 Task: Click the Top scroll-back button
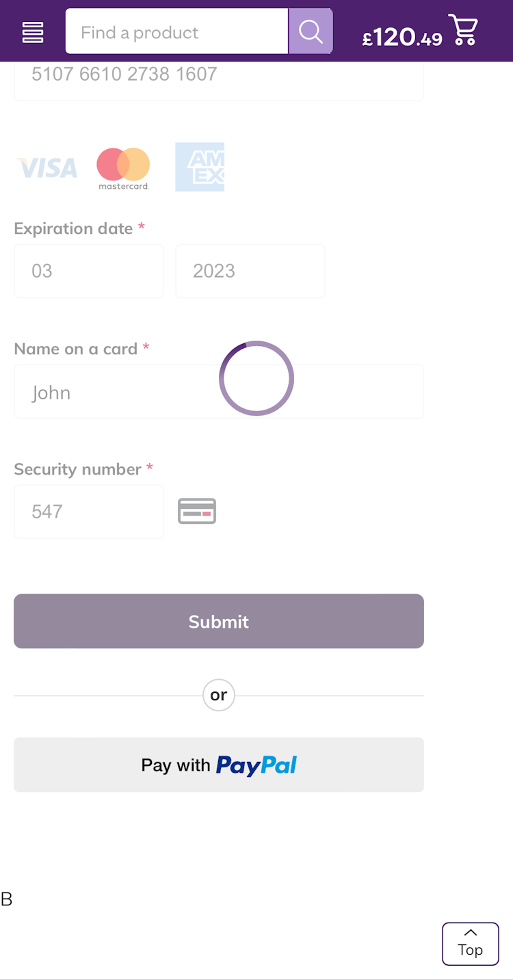pyautogui.click(x=471, y=944)
